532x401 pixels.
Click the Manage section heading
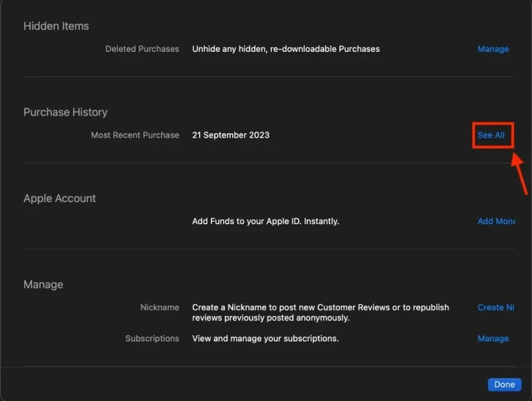click(x=43, y=284)
